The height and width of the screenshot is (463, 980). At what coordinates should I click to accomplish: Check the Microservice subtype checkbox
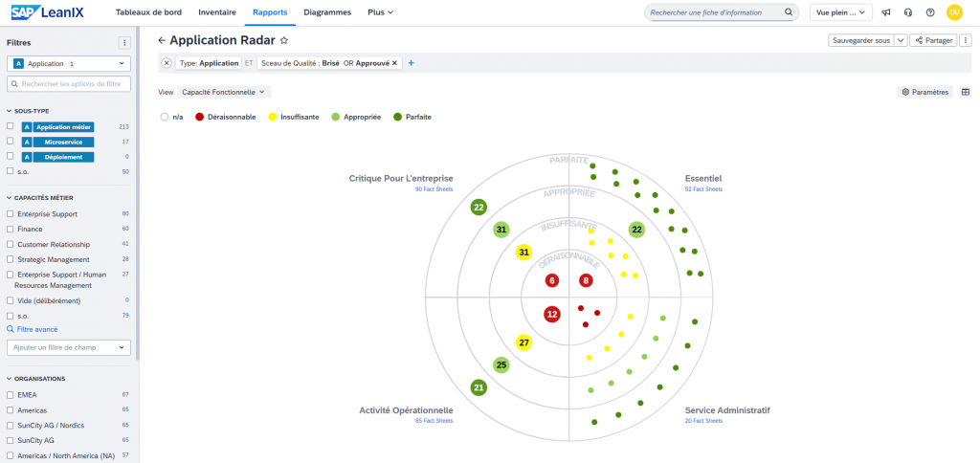(x=11, y=142)
